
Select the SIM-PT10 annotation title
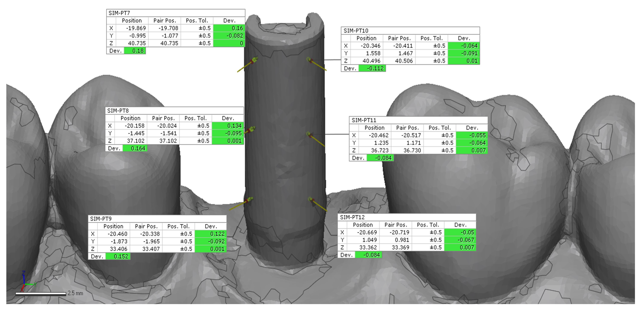tap(356, 31)
